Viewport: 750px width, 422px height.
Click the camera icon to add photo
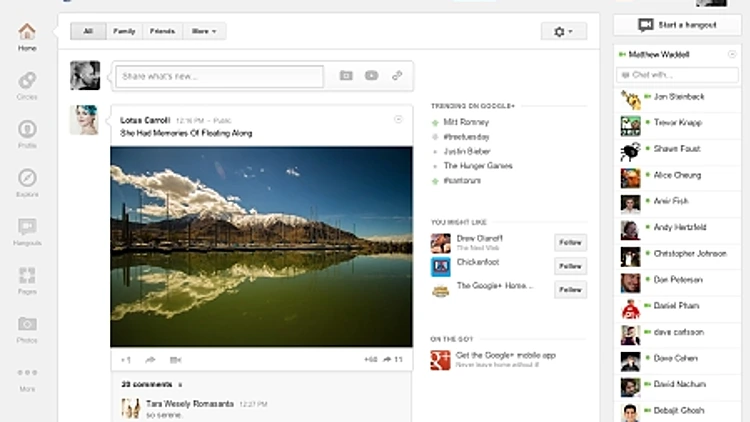click(x=346, y=75)
